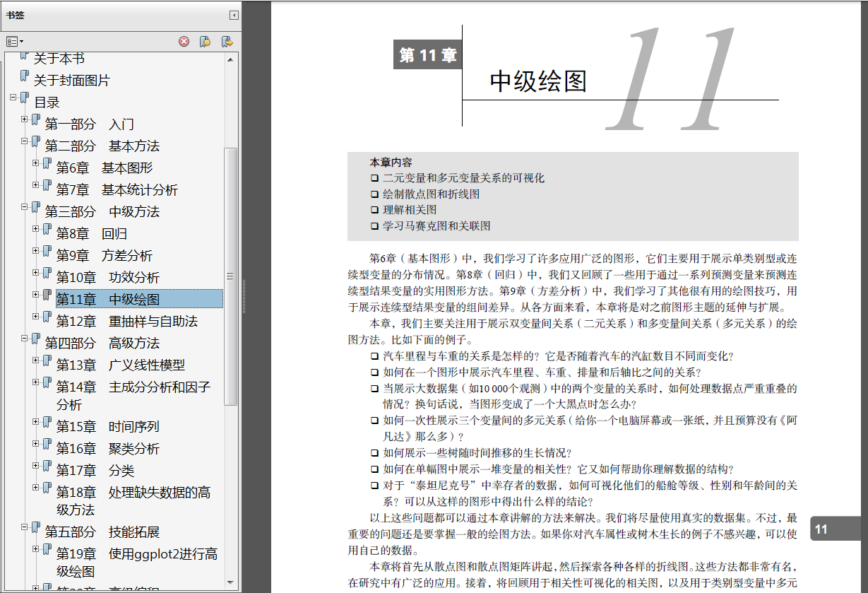Click the bookmark icon beside 第15章 时间序列
The height and width of the screenshot is (593, 868).
point(47,423)
